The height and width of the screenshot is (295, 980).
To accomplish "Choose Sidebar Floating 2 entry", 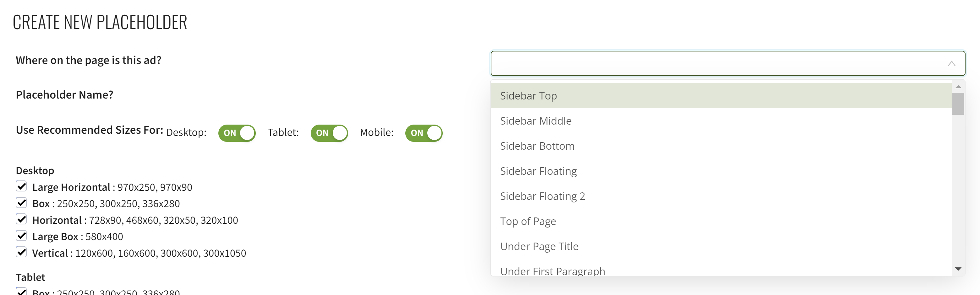I will [542, 196].
